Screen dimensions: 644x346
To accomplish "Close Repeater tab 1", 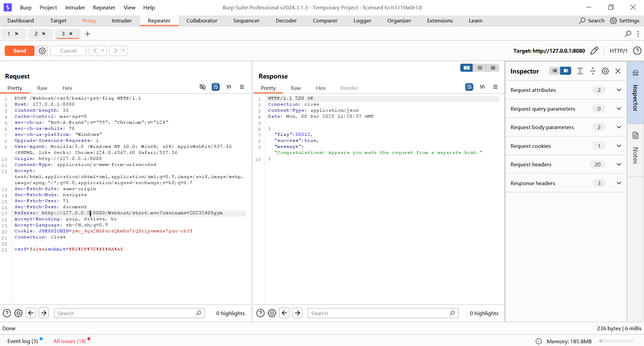I will click(x=16, y=34).
